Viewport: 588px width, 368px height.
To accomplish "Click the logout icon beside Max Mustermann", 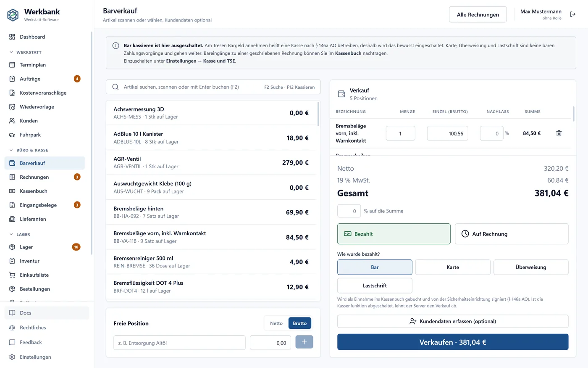I will [572, 14].
